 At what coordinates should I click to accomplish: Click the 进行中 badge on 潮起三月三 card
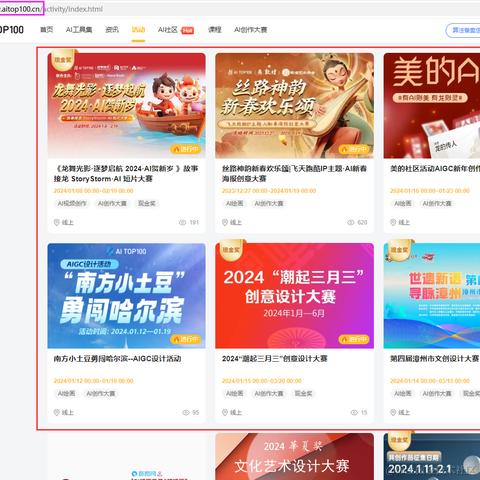pyautogui.click(x=354, y=339)
